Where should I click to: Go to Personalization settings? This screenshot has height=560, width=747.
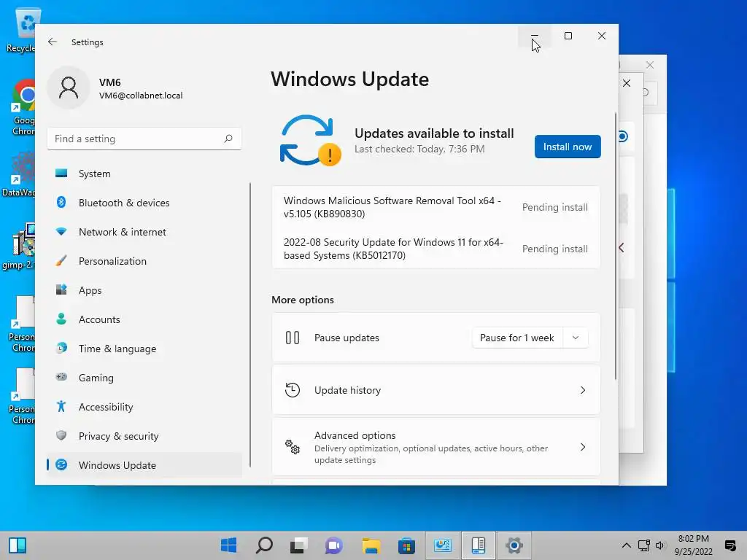click(x=144, y=261)
